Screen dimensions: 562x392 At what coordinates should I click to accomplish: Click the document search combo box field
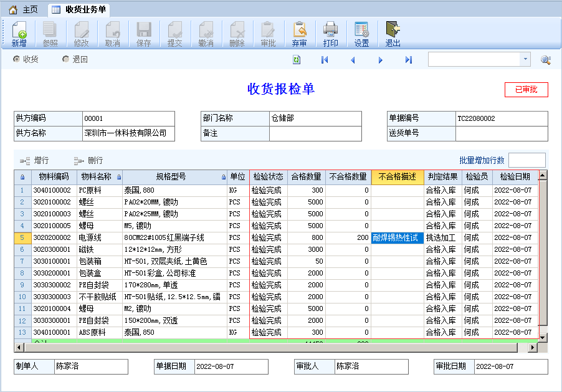[x=474, y=59]
